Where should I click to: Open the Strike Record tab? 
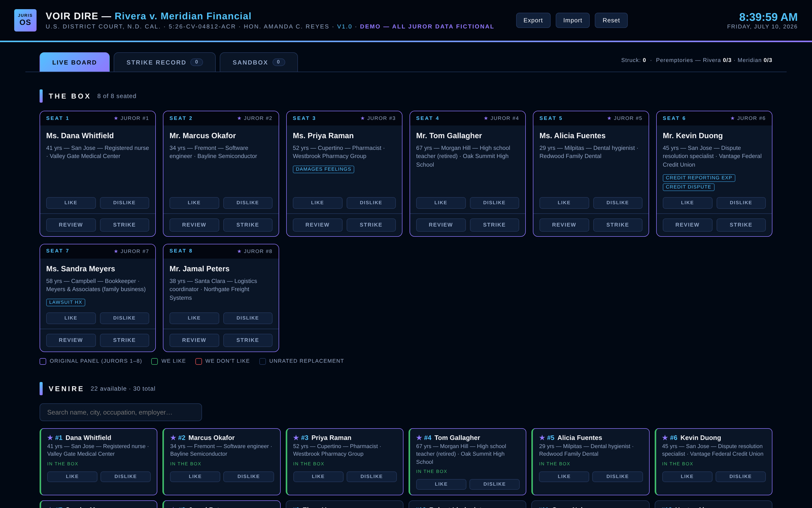point(164,62)
